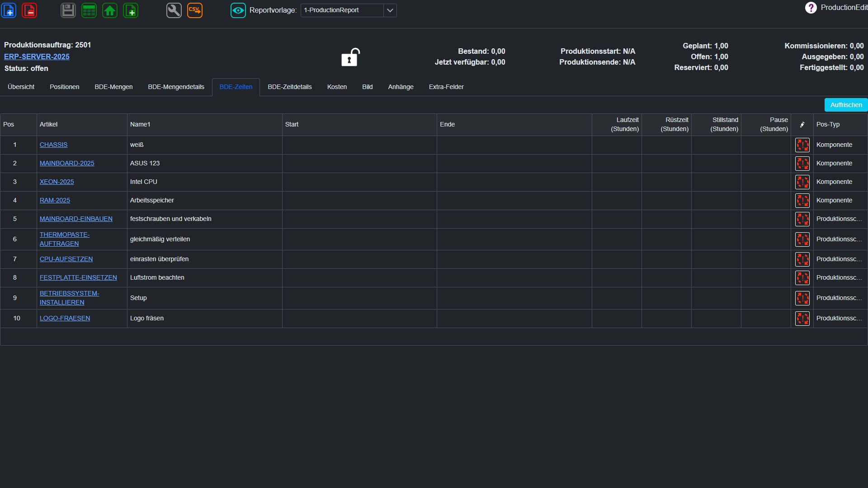Open the ERP-SERVER-2025 link
868x488 pixels.
(37, 56)
